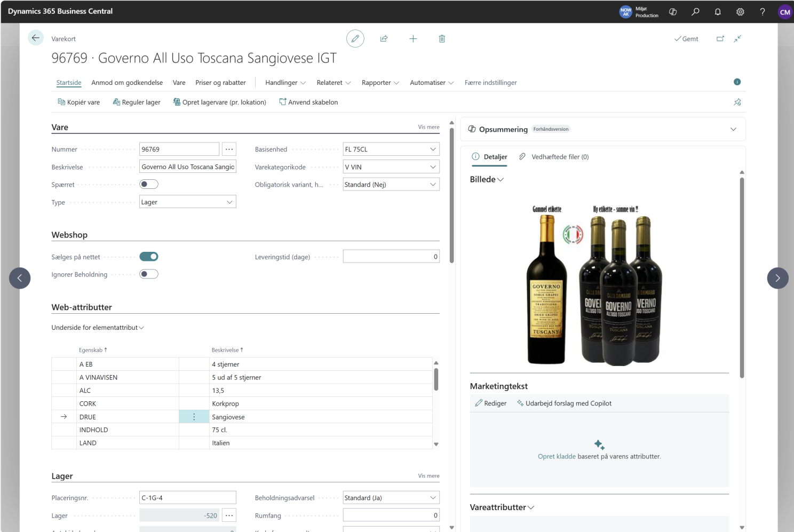The height and width of the screenshot is (532, 794).
Task: Open record in new window icon
Action: point(720,38)
